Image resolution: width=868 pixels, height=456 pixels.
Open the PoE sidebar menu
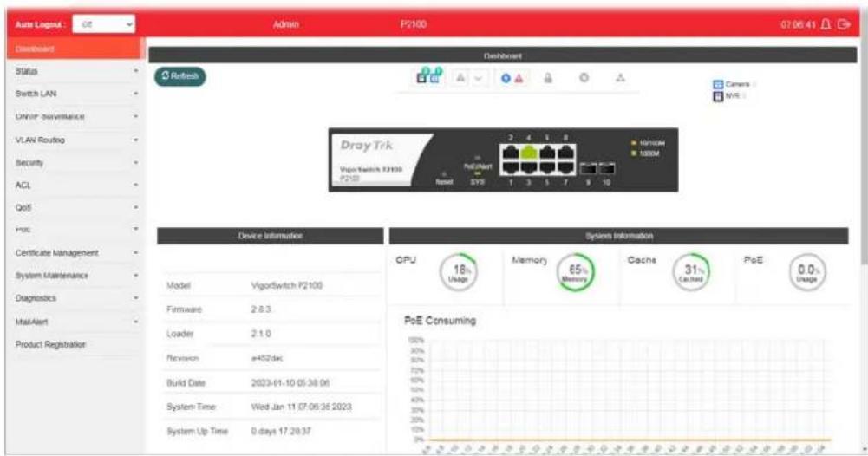(75, 230)
